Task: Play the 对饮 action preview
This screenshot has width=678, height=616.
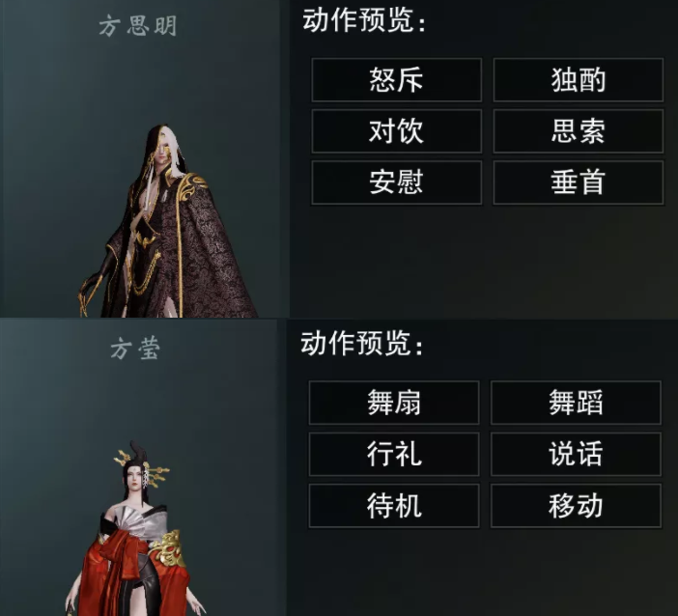Action: click(397, 131)
